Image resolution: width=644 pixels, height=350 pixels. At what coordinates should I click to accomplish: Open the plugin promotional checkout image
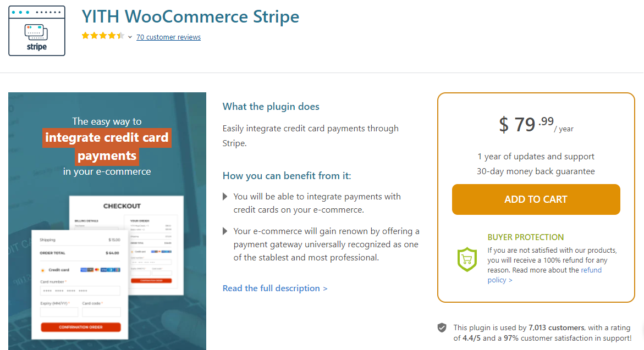(x=107, y=221)
